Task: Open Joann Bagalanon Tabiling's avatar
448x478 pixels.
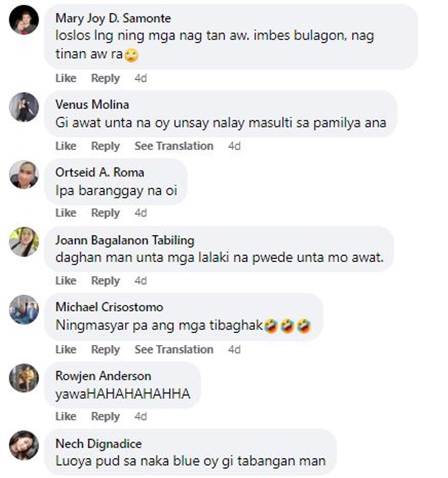Action: pos(24,242)
